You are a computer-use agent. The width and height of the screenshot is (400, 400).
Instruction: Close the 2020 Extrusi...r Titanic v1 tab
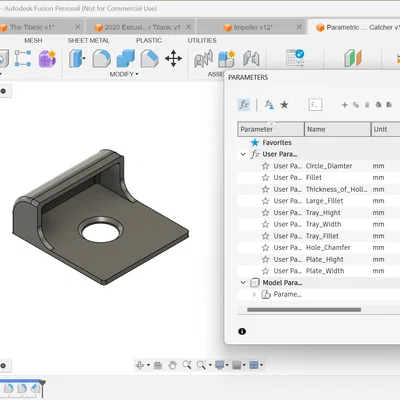point(188,27)
